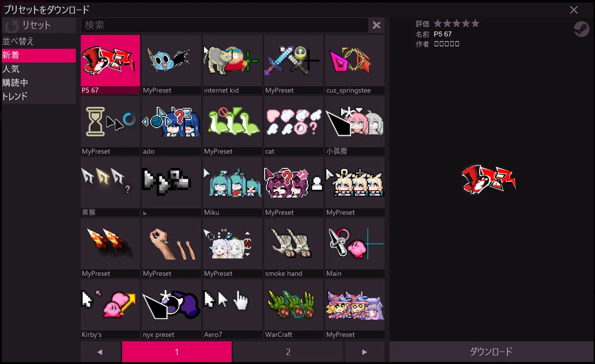Sort presets by トレンド
The width and height of the screenshot is (595, 364).
pyautogui.click(x=39, y=97)
